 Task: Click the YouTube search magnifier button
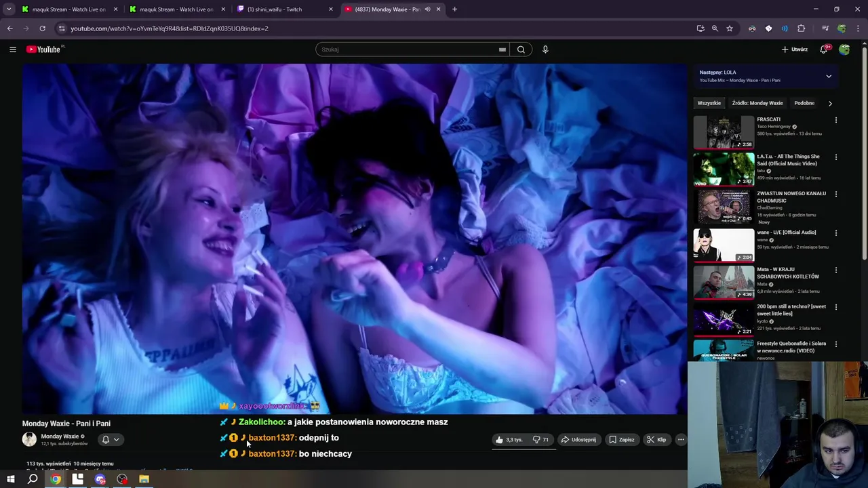[521, 49]
